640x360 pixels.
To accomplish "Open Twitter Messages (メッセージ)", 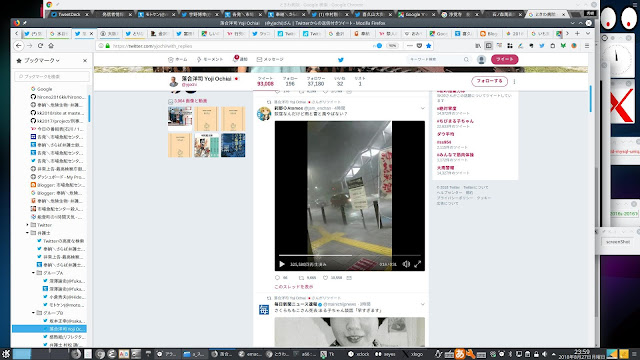I will [x=270, y=60].
